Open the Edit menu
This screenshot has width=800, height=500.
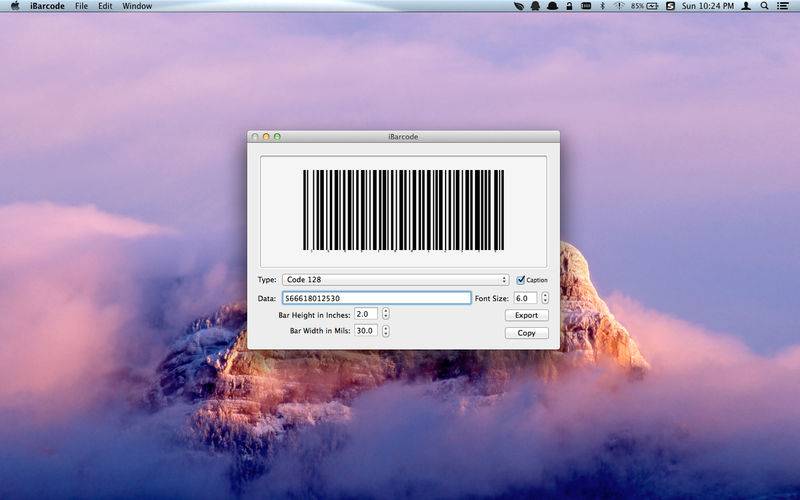105,6
